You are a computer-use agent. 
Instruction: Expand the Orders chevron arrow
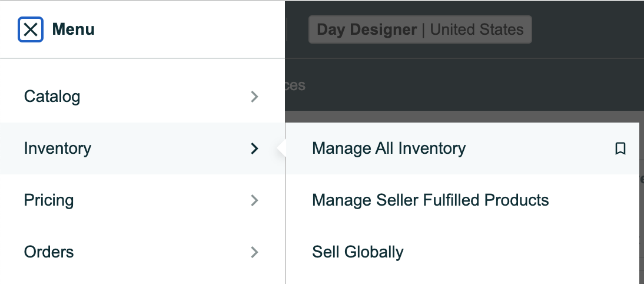(255, 252)
